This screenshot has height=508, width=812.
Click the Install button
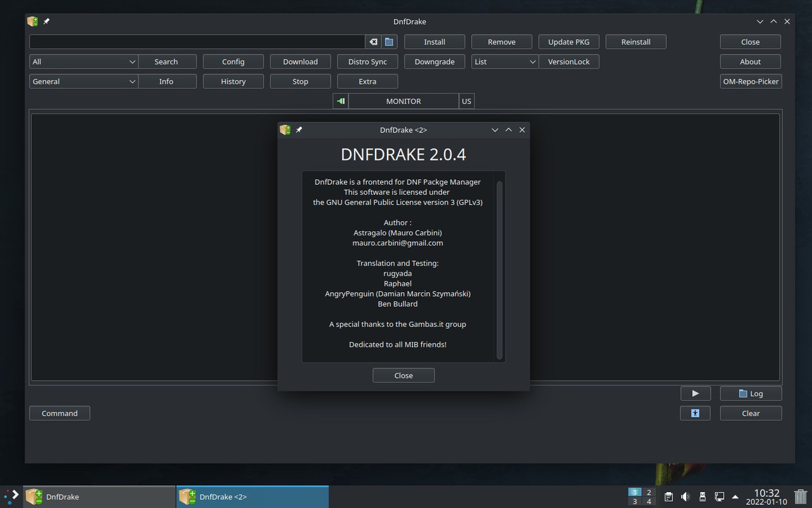point(435,42)
